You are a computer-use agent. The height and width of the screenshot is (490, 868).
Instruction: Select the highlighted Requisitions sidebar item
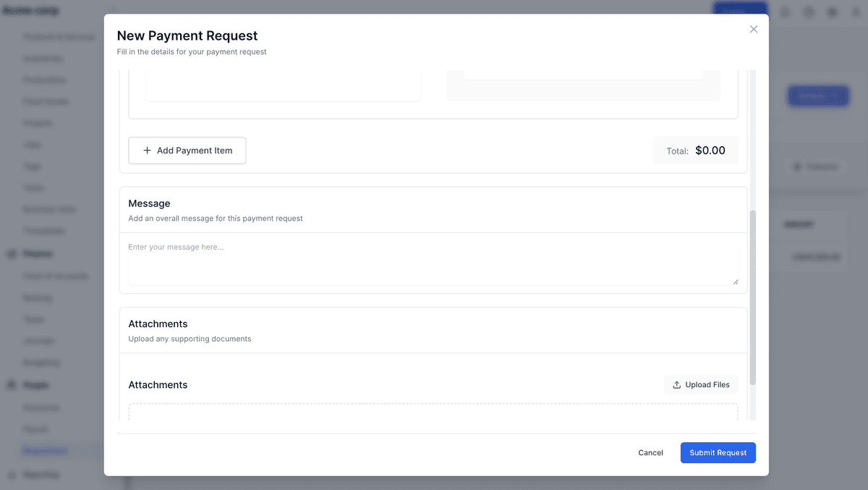[45, 451]
